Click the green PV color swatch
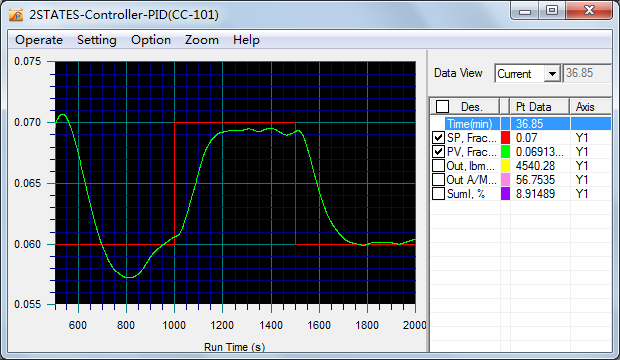Viewport: 620px width, 360px height. coord(505,152)
